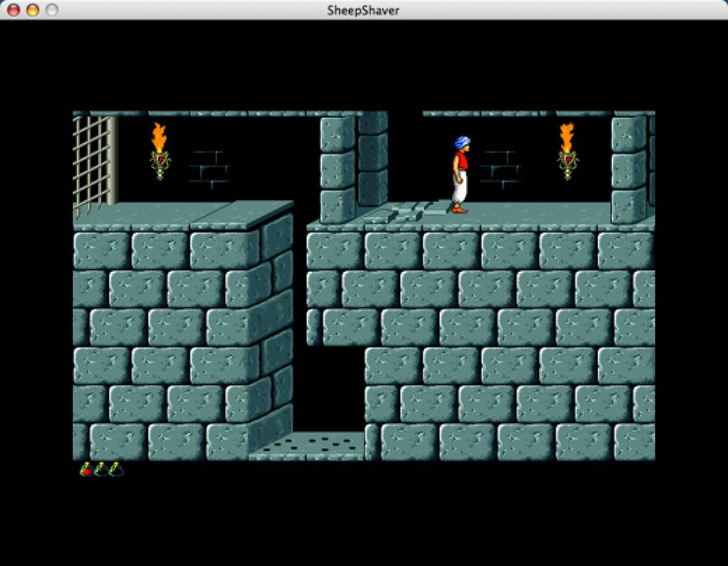The width and height of the screenshot is (728, 566).
Task: Click the rightmost empty health flask
Action: (x=115, y=469)
